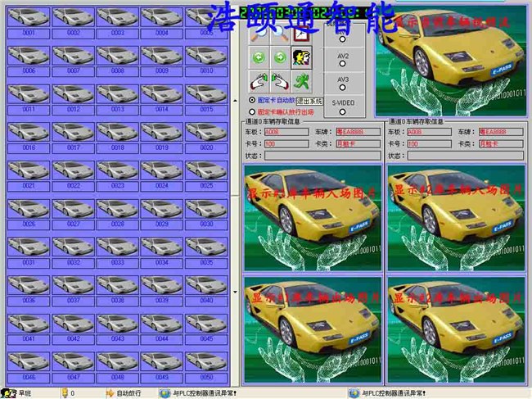Select the car icon for slot 0003
Viewport: 532px width, 399px height.
117,17
